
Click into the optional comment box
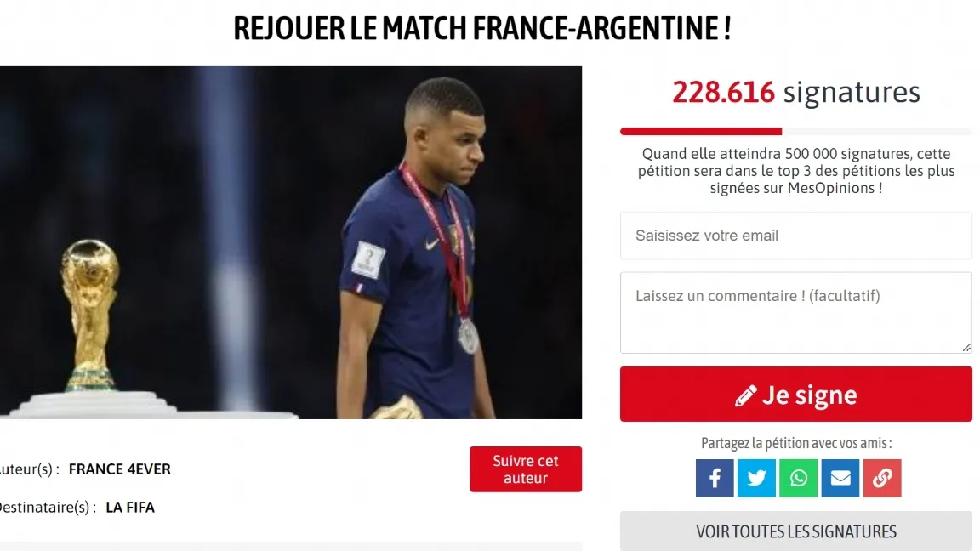[x=795, y=312]
